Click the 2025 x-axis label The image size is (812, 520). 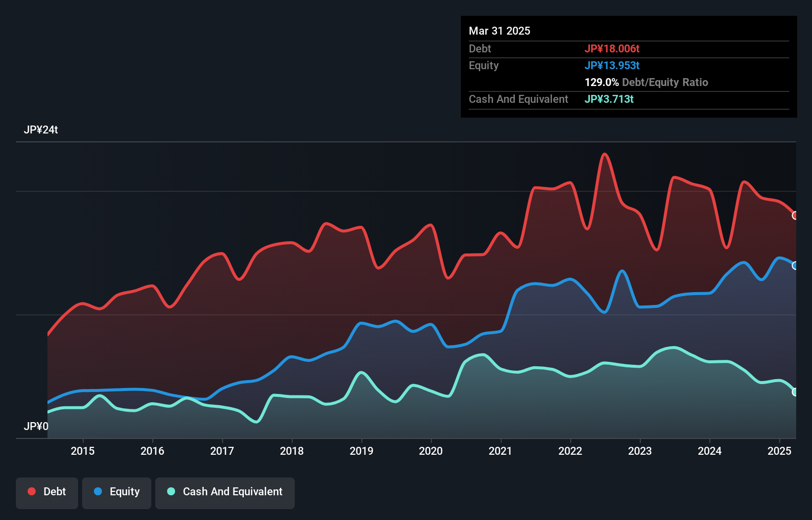pos(779,451)
